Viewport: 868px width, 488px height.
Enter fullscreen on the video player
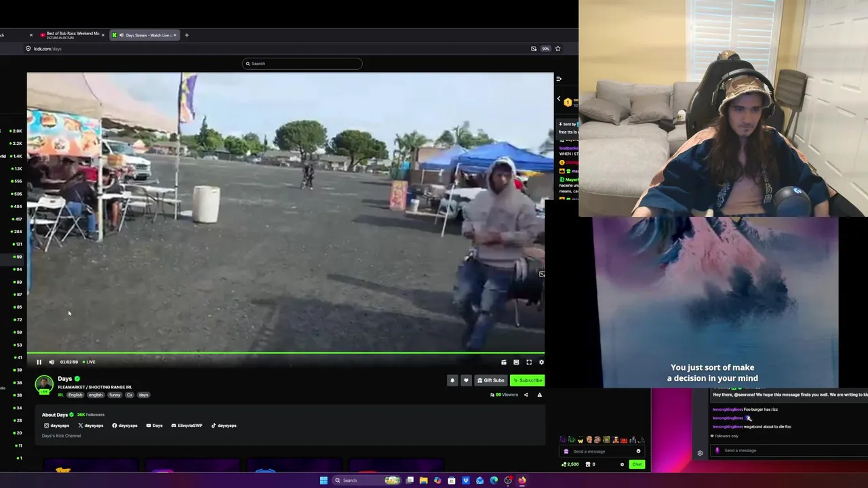529,362
